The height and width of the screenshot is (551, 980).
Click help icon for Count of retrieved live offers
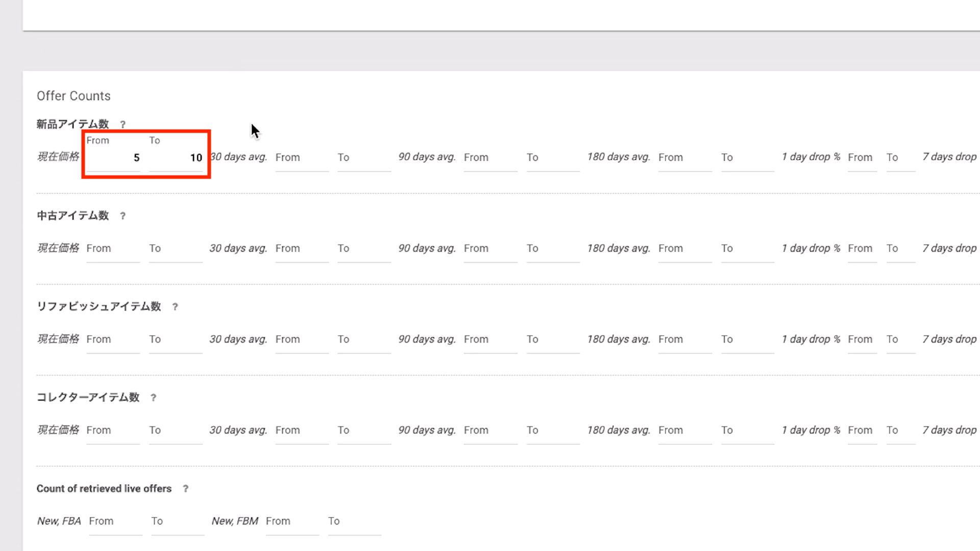click(x=186, y=489)
